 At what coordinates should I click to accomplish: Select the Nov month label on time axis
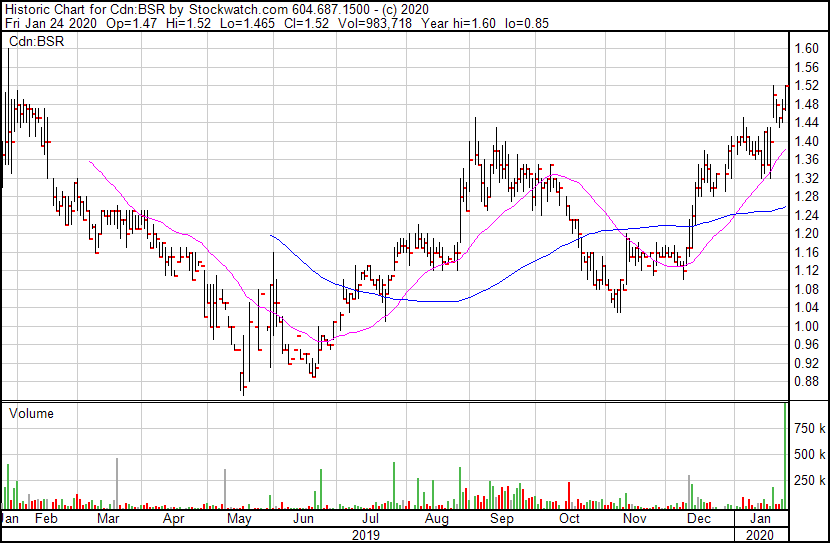pyautogui.click(x=635, y=518)
